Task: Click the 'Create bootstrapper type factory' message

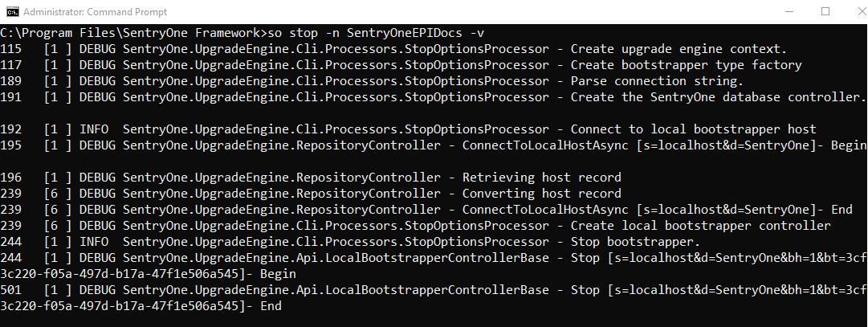Action: pyautogui.click(x=686, y=65)
